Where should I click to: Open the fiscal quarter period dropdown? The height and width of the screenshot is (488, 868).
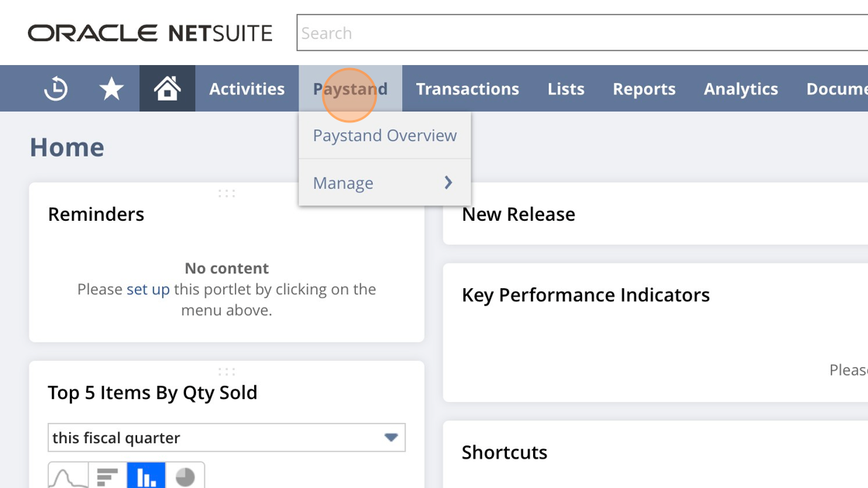[x=226, y=438]
